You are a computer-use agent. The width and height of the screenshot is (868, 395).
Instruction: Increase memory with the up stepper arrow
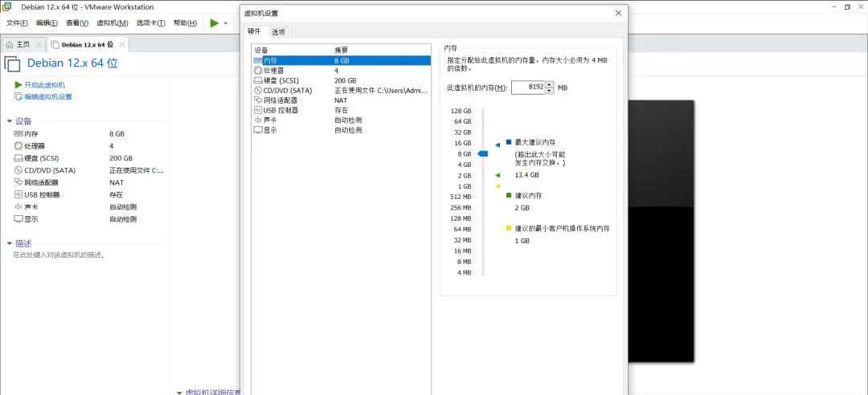click(x=549, y=84)
